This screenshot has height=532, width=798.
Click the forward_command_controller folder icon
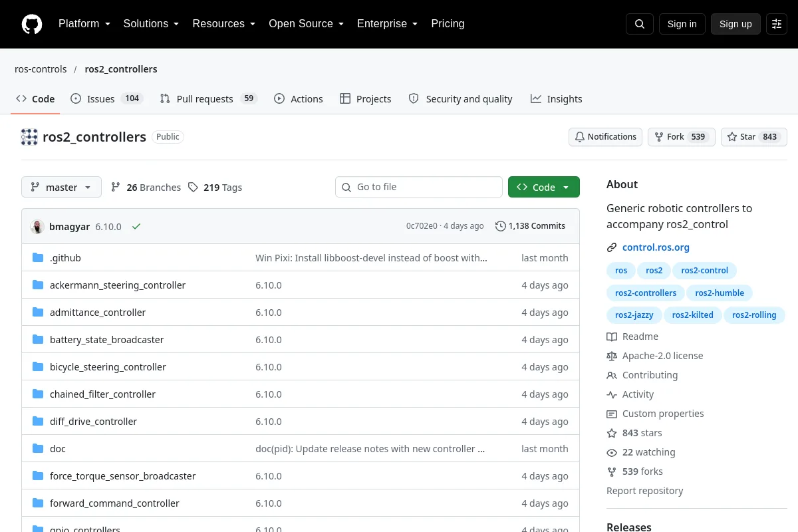pos(38,503)
